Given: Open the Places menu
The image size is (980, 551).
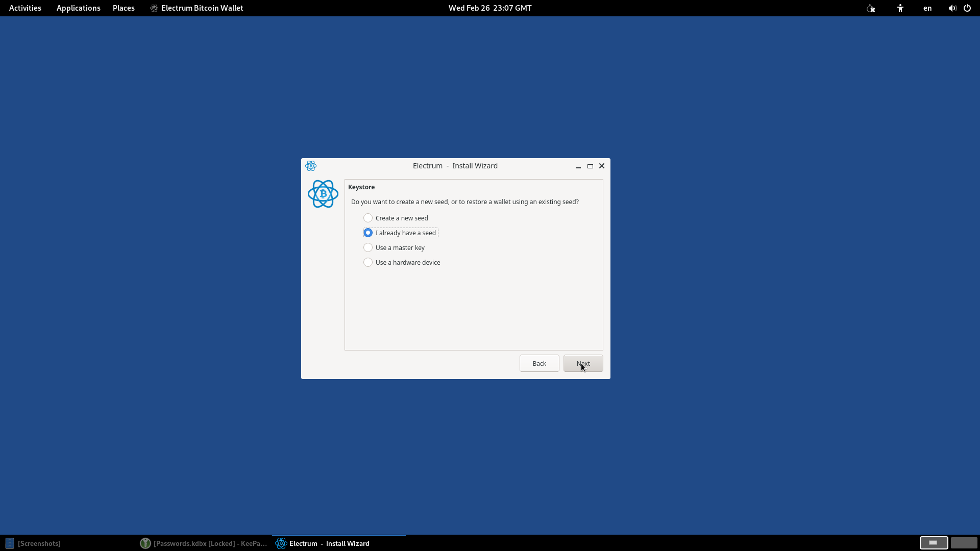Looking at the screenshot, I should [x=124, y=8].
